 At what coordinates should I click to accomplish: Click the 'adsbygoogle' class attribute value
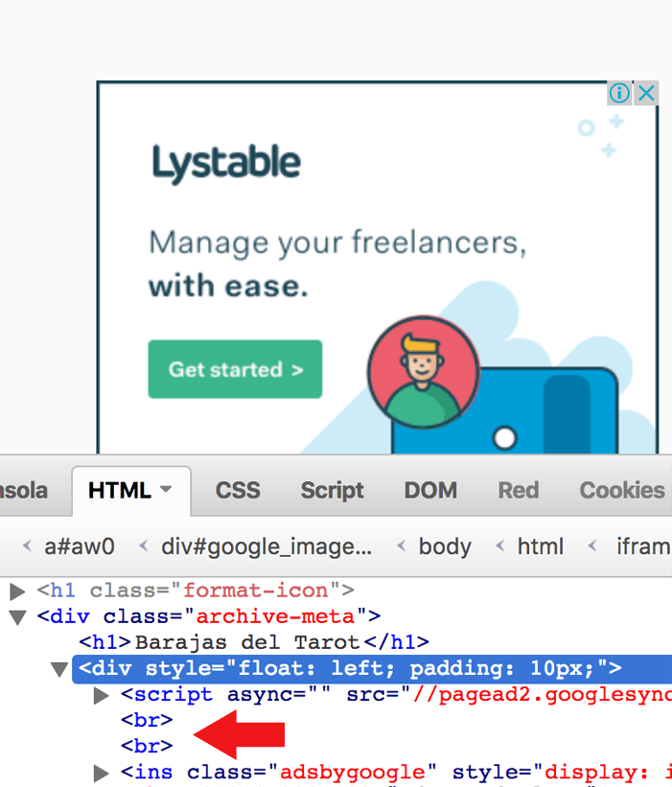(x=353, y=773)
